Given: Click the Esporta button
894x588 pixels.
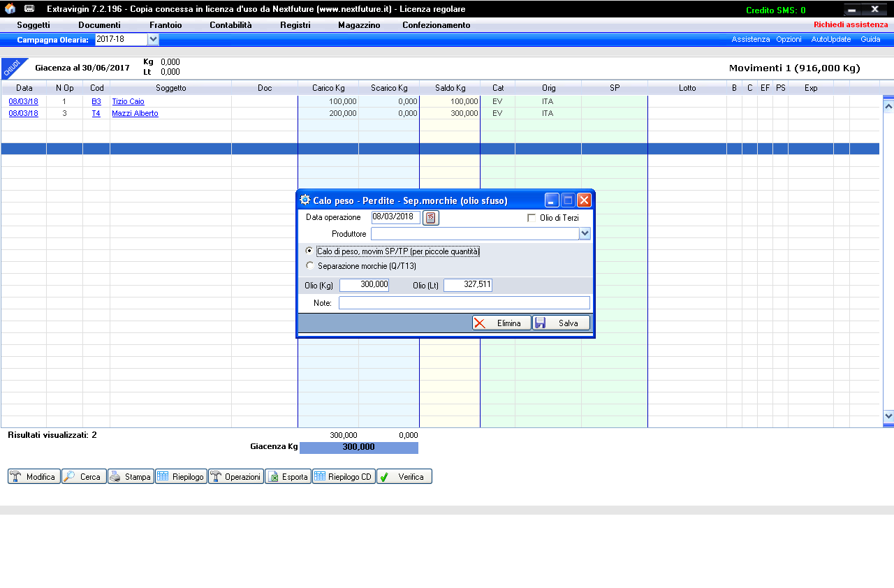Looking at the screenshot, I should click(288, 477).
